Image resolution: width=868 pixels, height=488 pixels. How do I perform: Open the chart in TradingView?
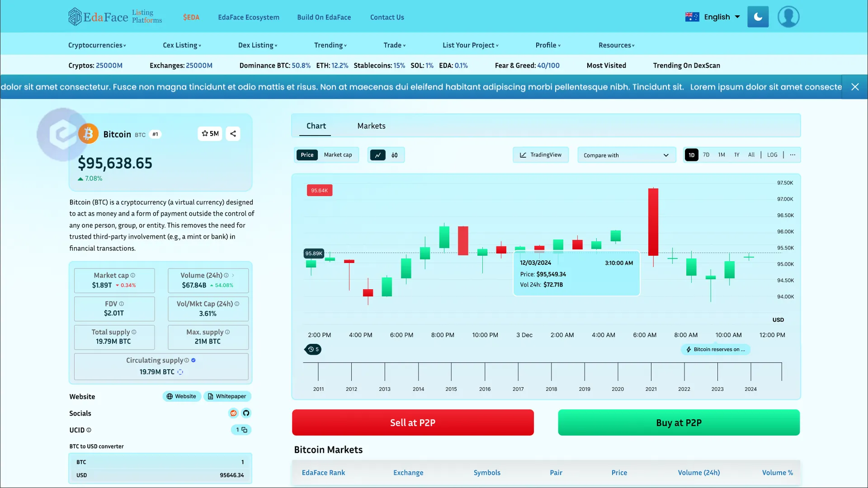tap(541, 155)
